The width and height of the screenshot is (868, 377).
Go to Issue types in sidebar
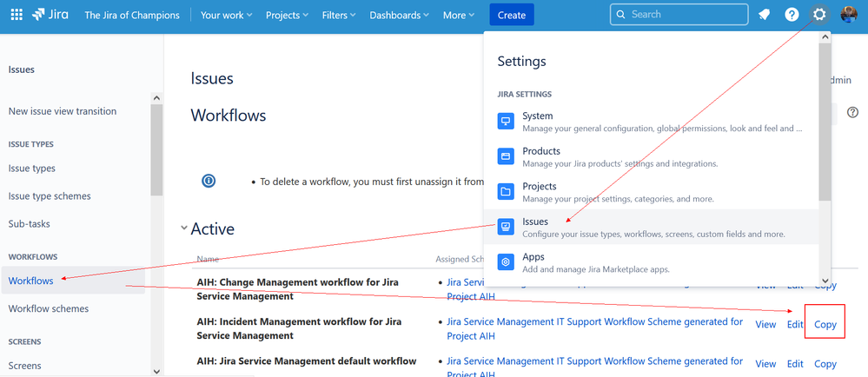click(32, 169)
